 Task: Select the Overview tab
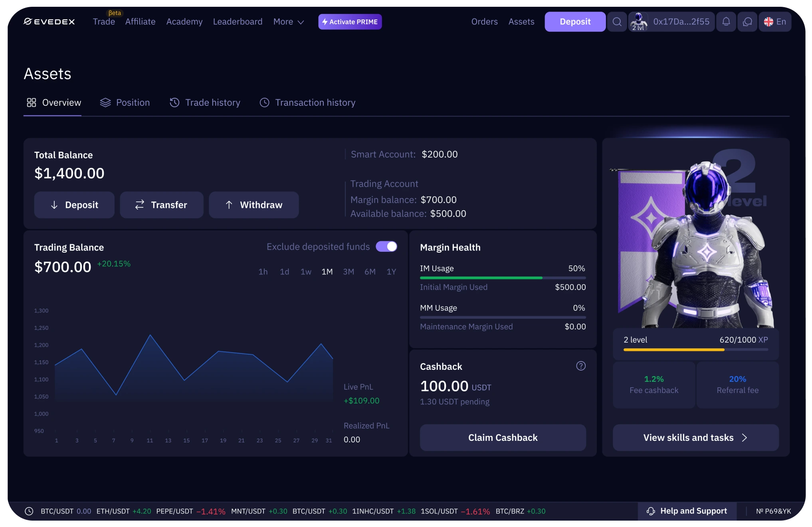(53, 103)
